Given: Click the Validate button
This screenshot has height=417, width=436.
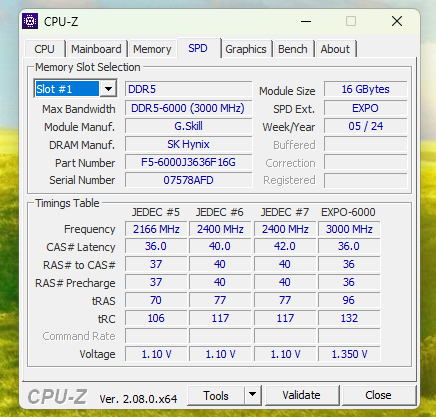Looking at the screenshot, I should pos(301,395).
